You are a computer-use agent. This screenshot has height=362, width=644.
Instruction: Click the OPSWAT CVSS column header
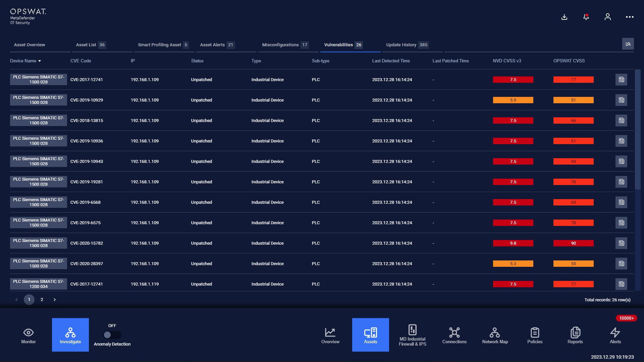point(569,61)
